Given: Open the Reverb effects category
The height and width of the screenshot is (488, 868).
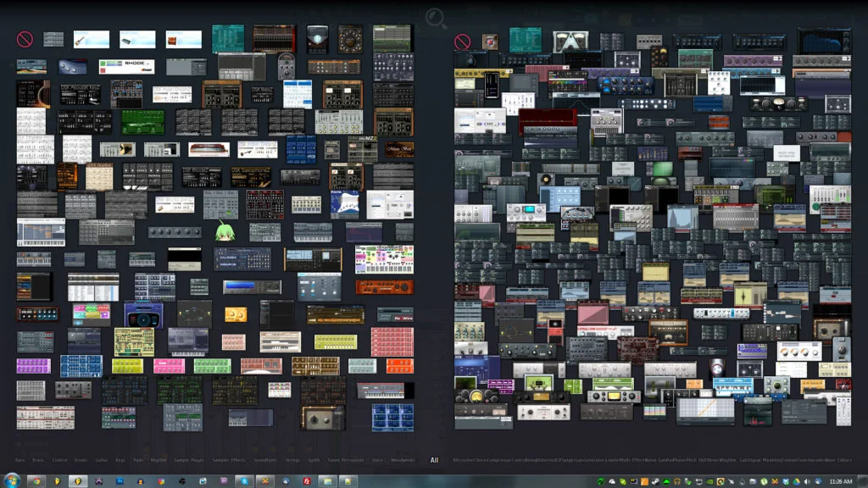Looking at the screenshot, I should (714, 460).
